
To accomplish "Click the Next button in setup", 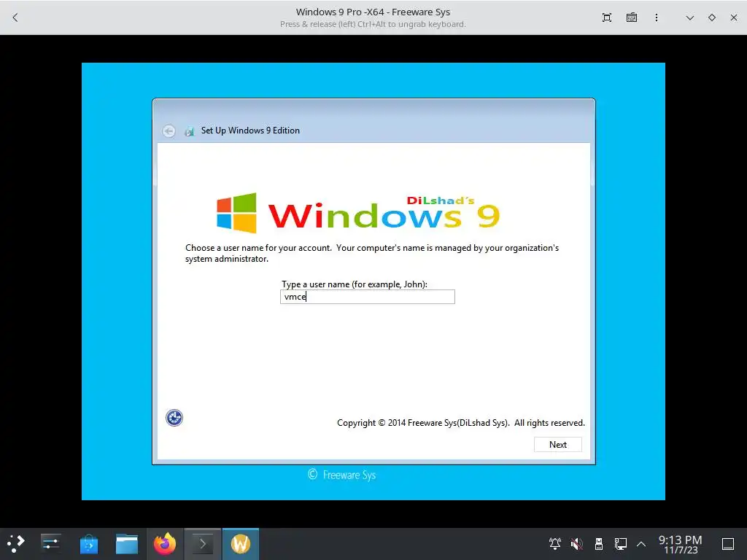I will click(557, 444).
